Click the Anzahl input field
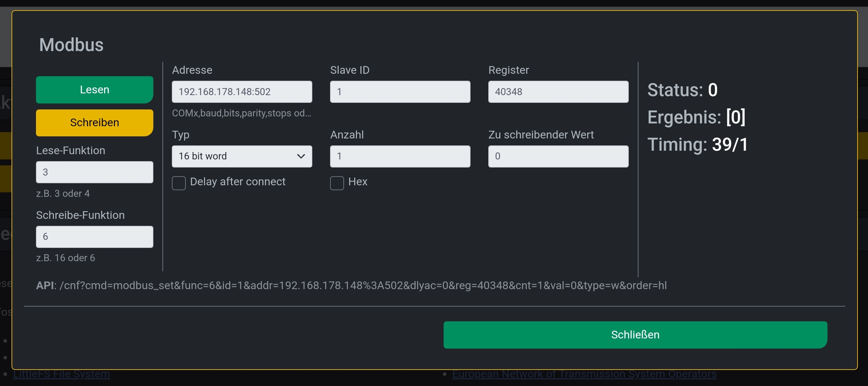This screenshot has height=386, width=868. pyautogui.click(x=400, y=156)
